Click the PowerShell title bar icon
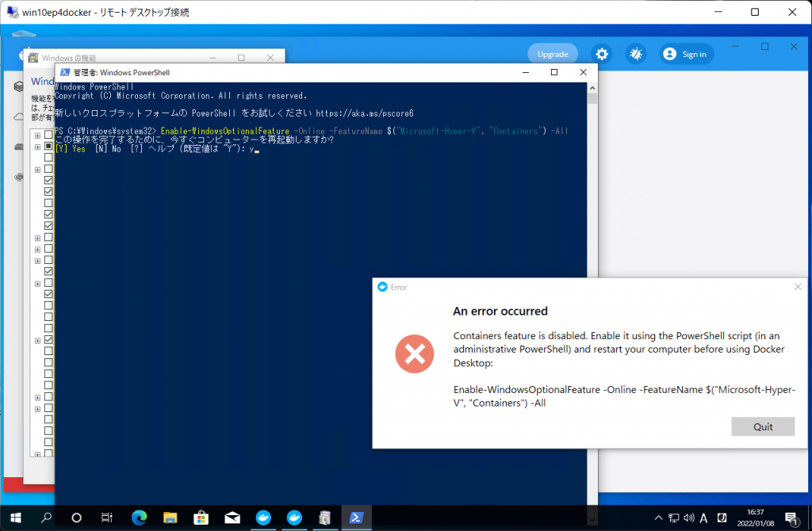Viewport: 812px width, 531px height. coord(65,72)
